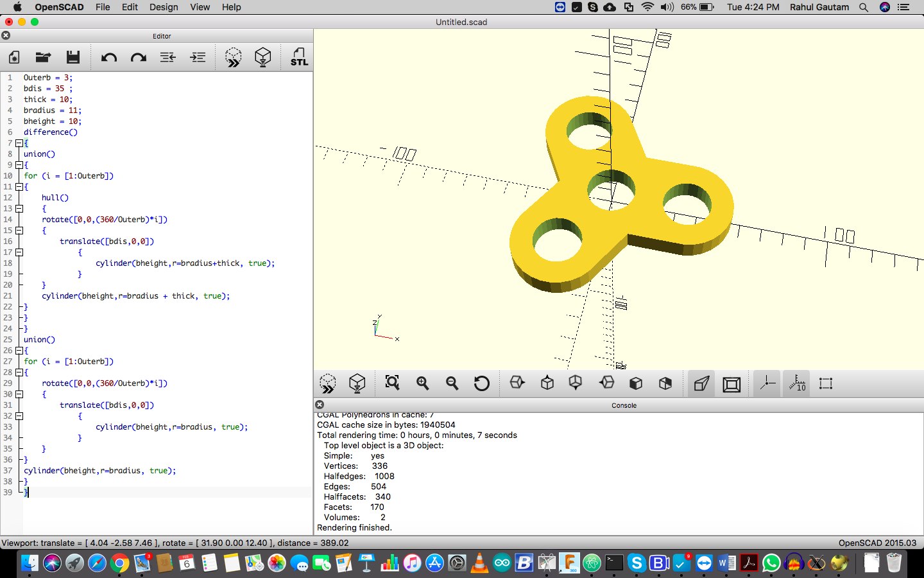Reset the 3D view rotation
Viewport: 924px width, 578px height.
pos(482,383)
